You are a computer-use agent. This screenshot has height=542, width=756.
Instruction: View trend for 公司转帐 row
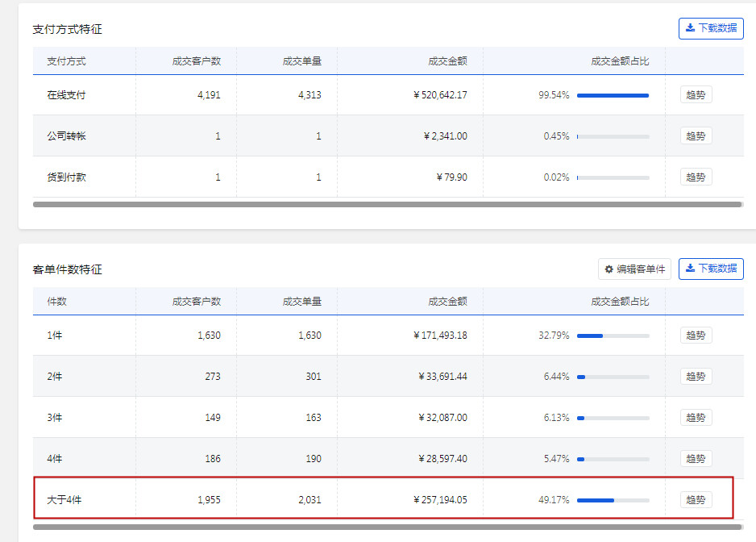click(696, 135)
